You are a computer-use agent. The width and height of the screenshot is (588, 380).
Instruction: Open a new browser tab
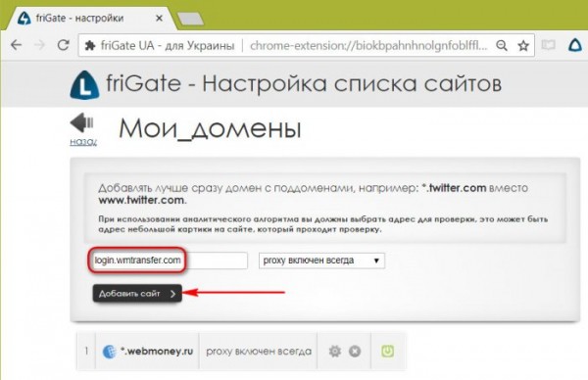click(x=190, y=19)
